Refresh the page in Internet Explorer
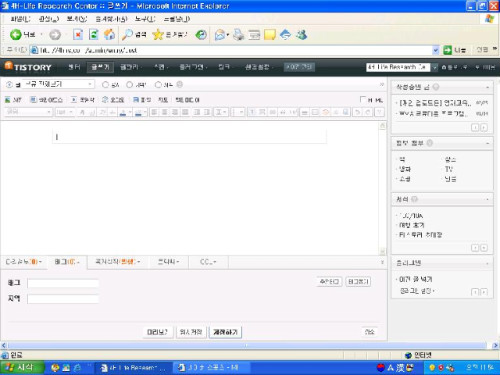Image resolution: width=500 pixels, height=375 pixels. pos(94,34)
